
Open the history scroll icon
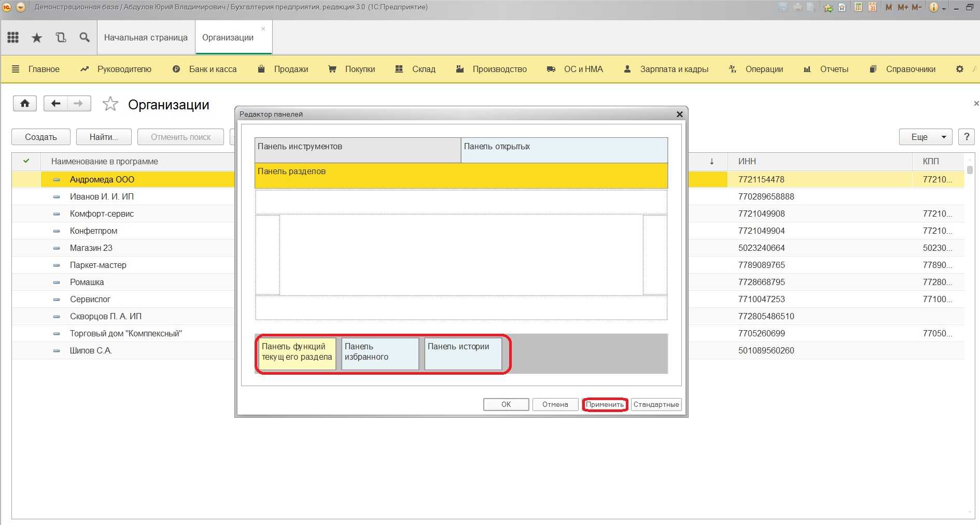pyautogui.click(x=61, y=37)
